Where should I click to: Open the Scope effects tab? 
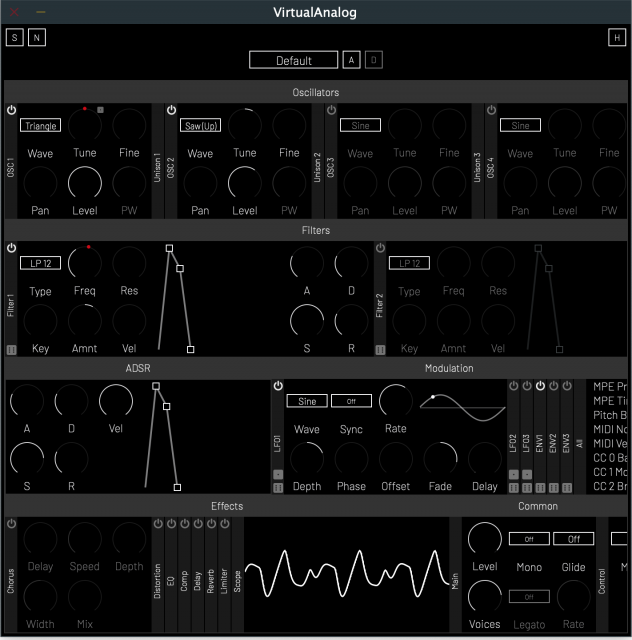pos(238,575)
